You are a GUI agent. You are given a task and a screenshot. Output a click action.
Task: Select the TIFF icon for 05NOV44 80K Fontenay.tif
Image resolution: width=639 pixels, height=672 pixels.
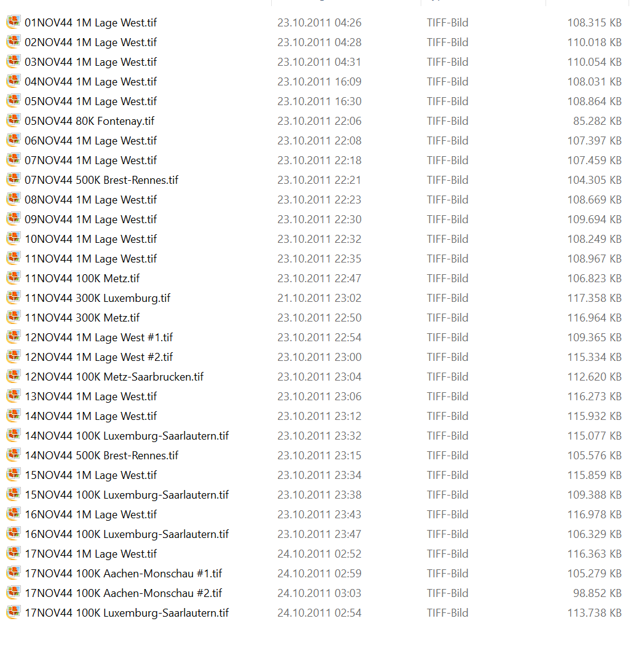point(14,121)
